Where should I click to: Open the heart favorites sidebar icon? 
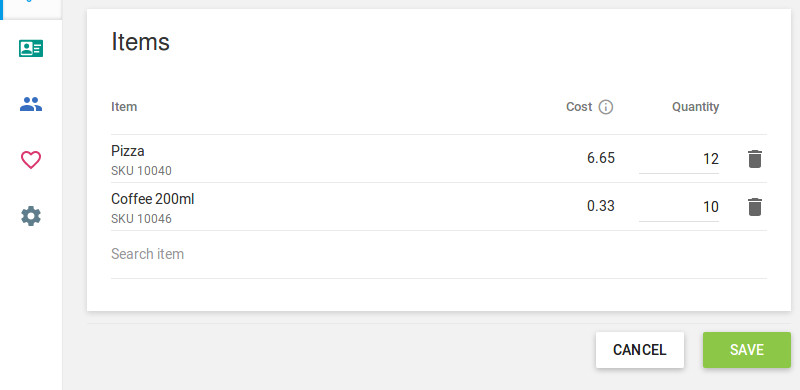[x=31, y=160]
